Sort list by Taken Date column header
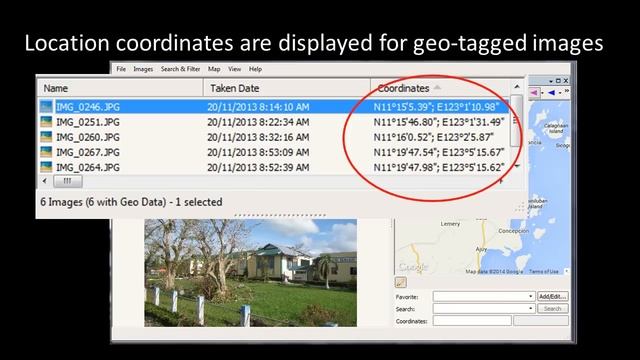 pos(287,88)
